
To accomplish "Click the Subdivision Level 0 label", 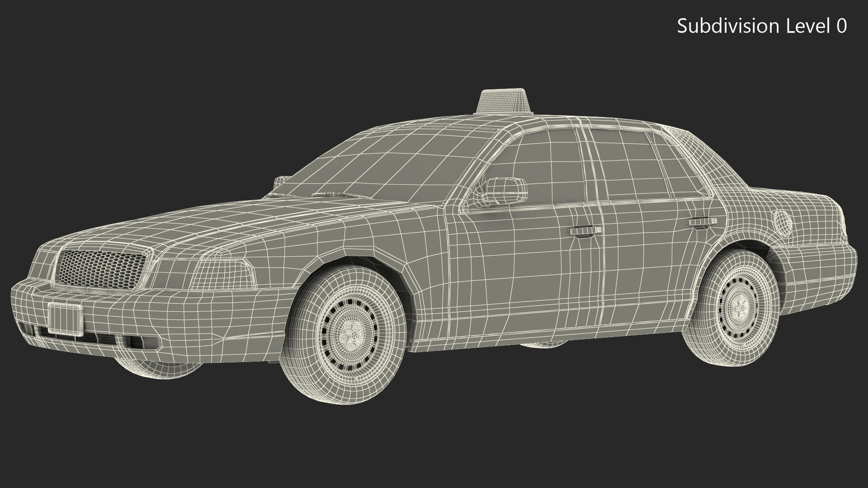I will (761, 26).
